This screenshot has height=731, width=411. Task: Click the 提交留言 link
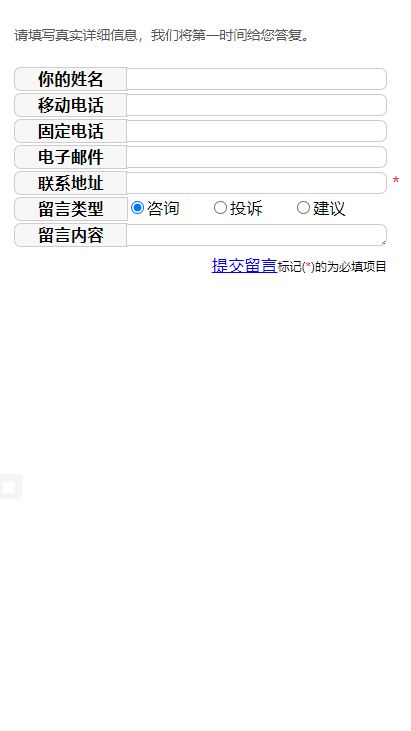click(x=244, y=265)
